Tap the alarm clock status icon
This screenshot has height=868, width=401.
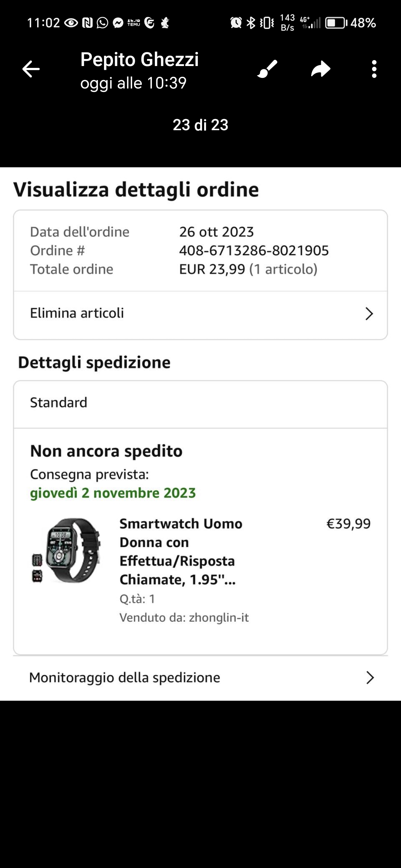pyautogui.click(x=236, y=23)
